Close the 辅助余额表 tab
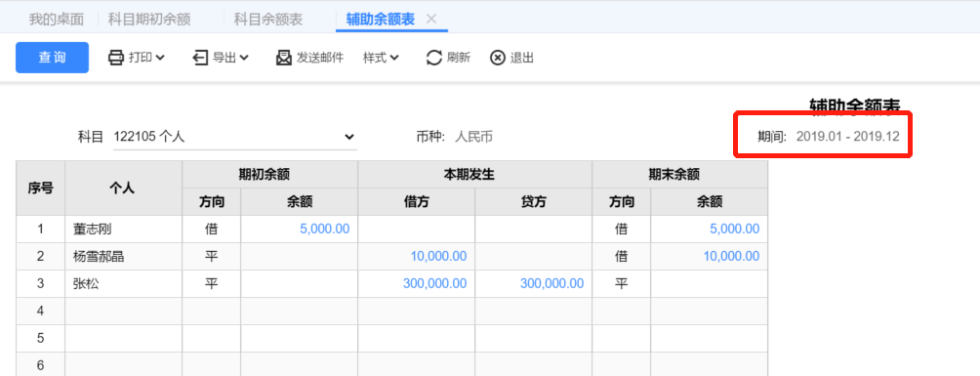This screenshot has width=980, height=376. coord(430,19)
